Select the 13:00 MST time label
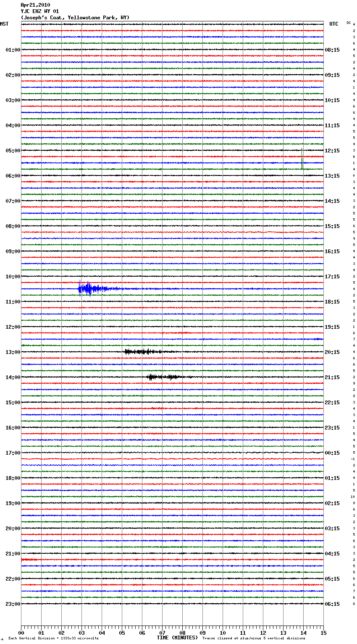The image size is (357, 644). 13,352
